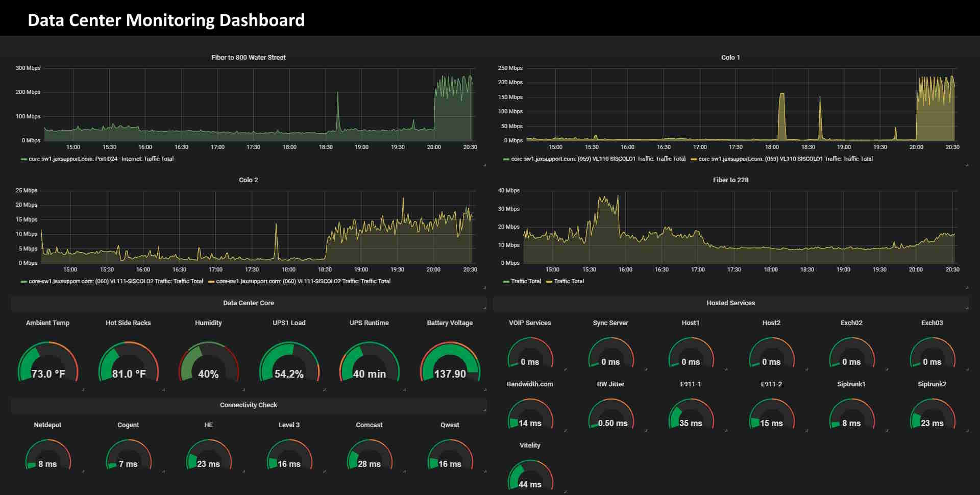Click the Level 3 16 ms gauge
This screenshot has height=495, width=980.
pos(289,455)
